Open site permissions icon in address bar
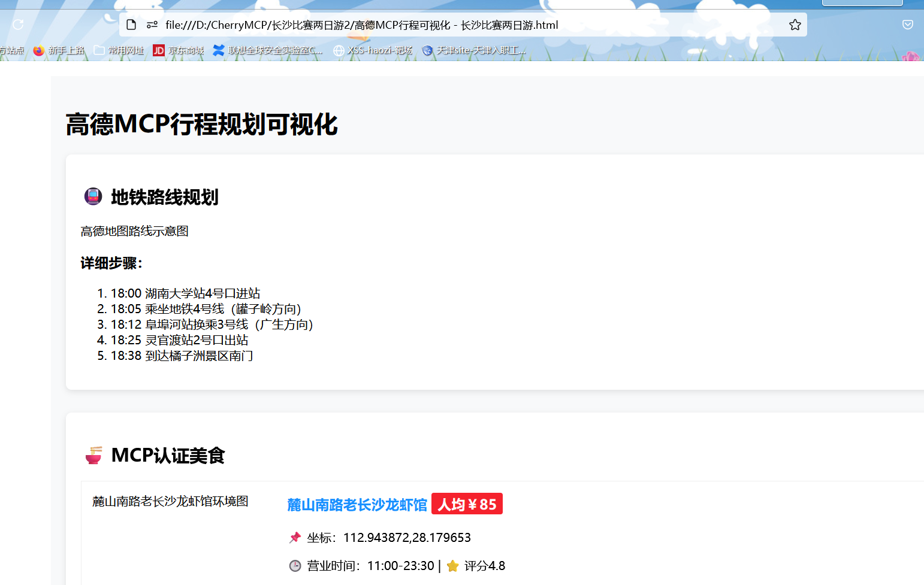 click(x=152, y=25)
